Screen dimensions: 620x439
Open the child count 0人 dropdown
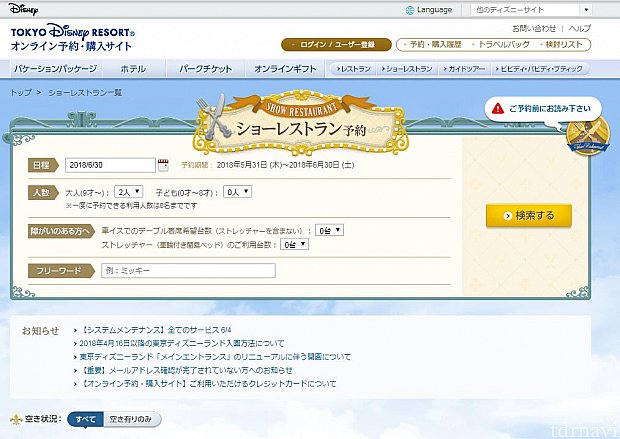click(x=237, y=192)
